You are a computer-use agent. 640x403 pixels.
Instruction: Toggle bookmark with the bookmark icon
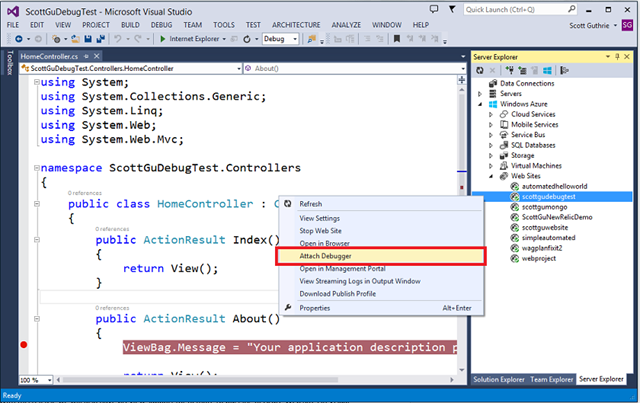396,39
